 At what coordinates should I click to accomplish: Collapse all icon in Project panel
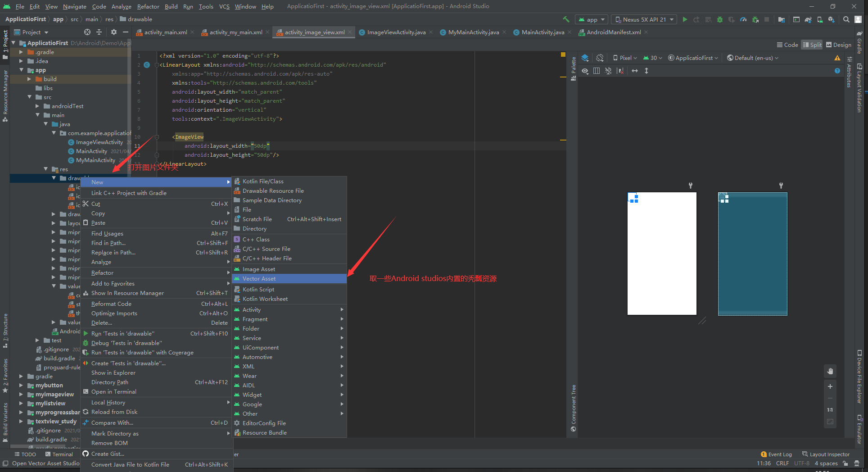(x=99, y=32)
